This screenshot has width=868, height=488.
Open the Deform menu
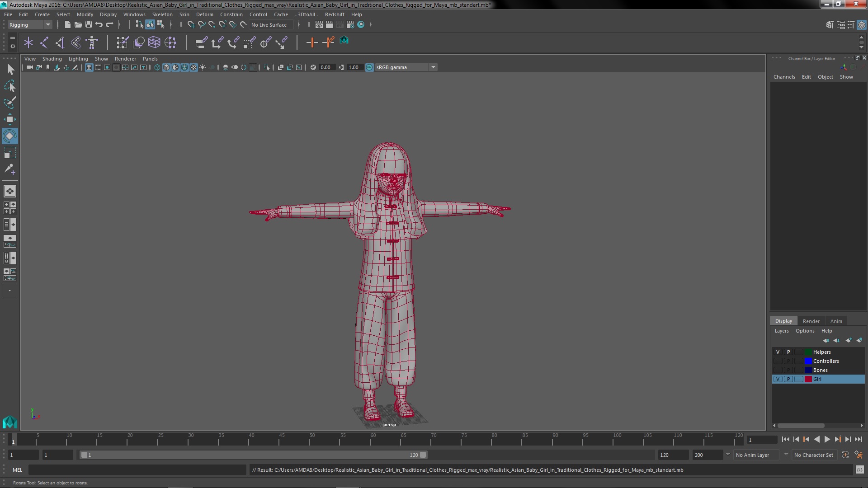coord(204,14)
